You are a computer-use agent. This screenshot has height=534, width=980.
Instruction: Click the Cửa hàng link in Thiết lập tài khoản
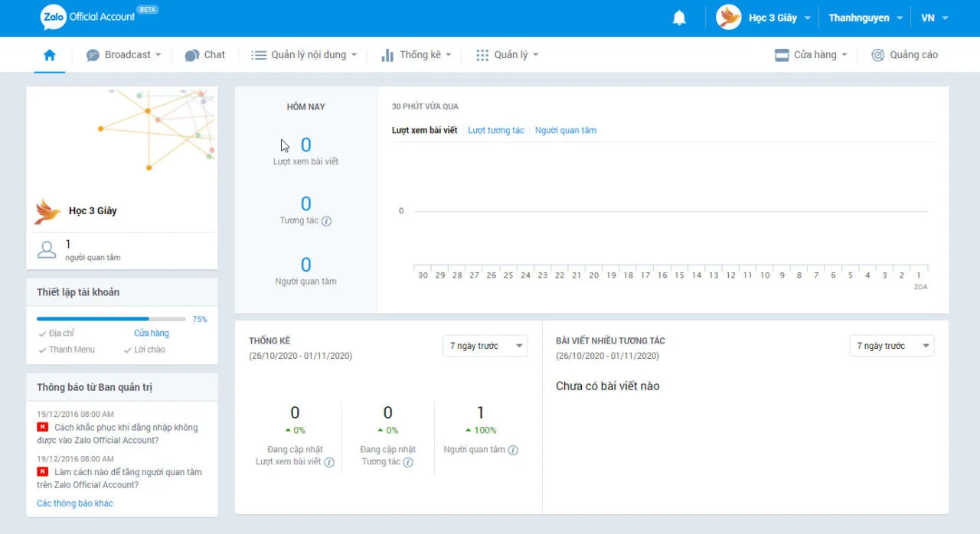[x=152, y=334]
